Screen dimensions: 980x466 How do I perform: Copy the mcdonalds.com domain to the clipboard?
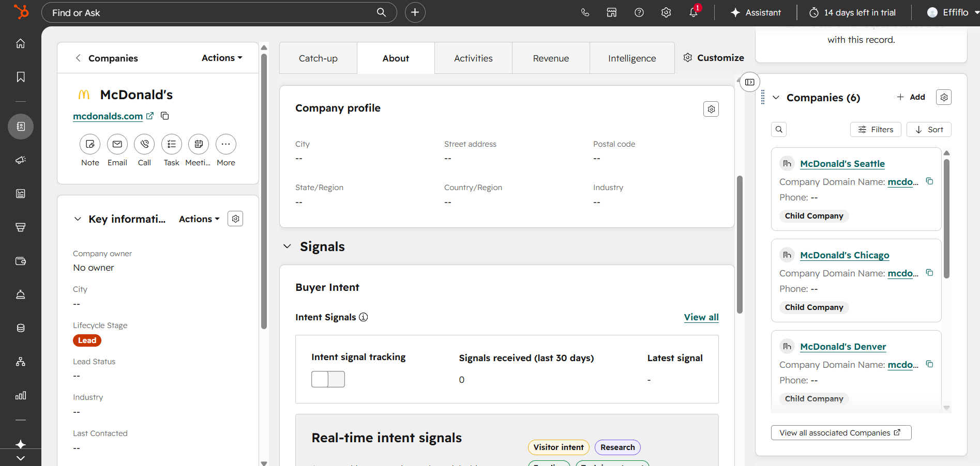pos(165,116)
